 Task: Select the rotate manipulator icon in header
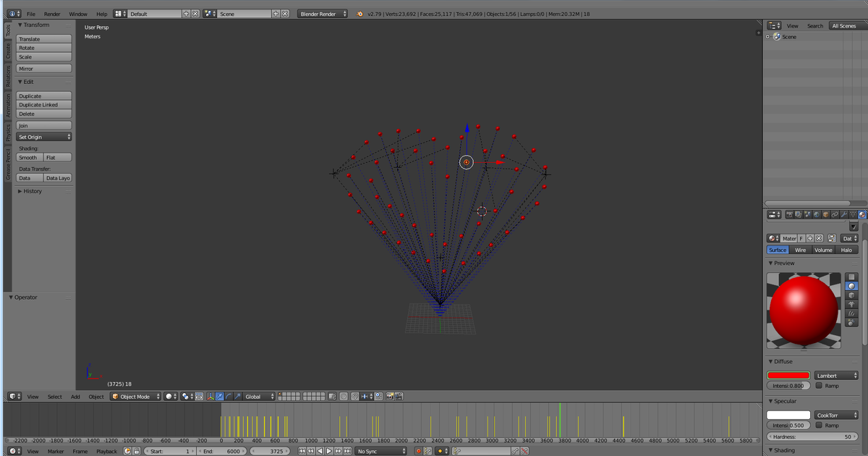click(229, 397)
